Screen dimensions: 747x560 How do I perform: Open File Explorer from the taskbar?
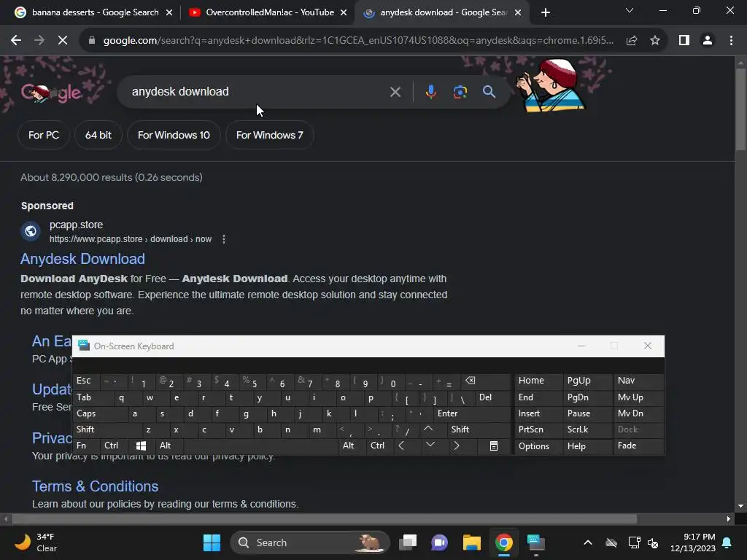tap(471, 542)
